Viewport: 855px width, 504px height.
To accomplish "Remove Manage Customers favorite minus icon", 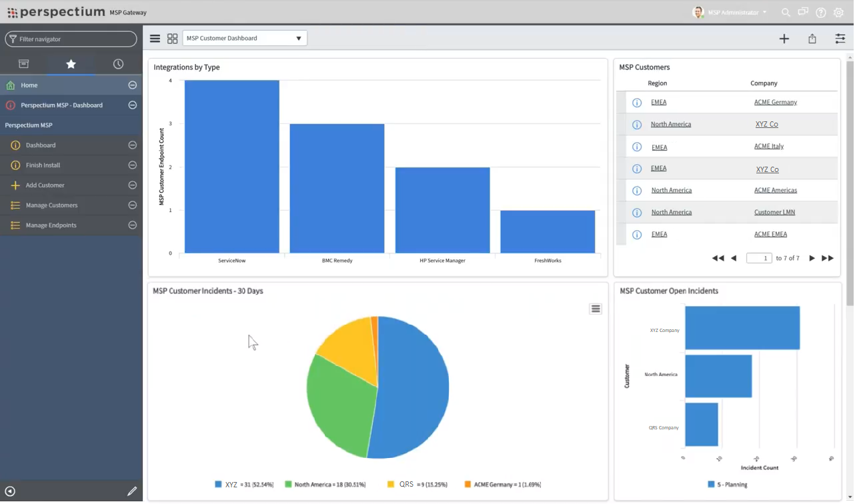I will (x=133, y=205).
